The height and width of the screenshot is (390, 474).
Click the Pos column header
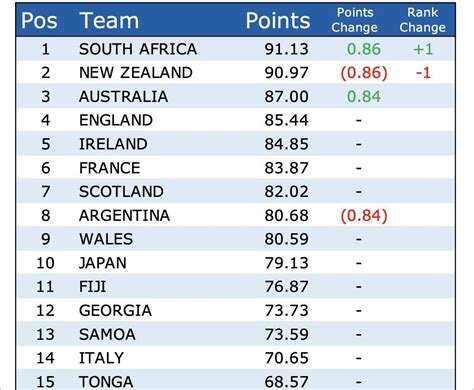click(x=39, y=21)
